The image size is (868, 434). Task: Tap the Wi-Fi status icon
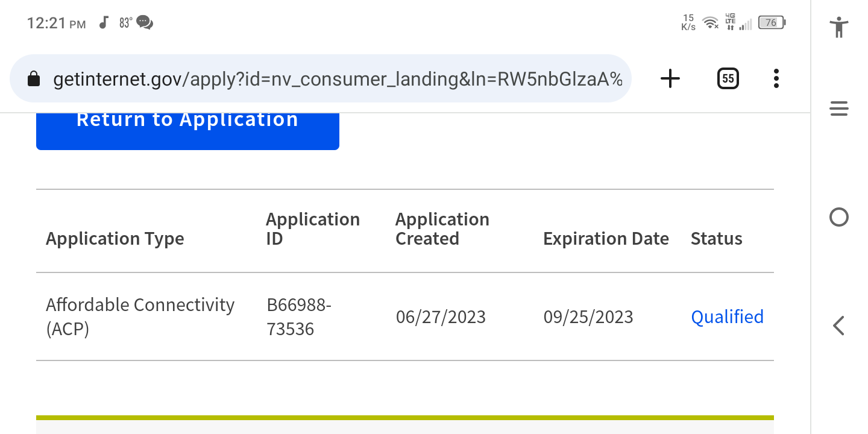click(711, 23)
